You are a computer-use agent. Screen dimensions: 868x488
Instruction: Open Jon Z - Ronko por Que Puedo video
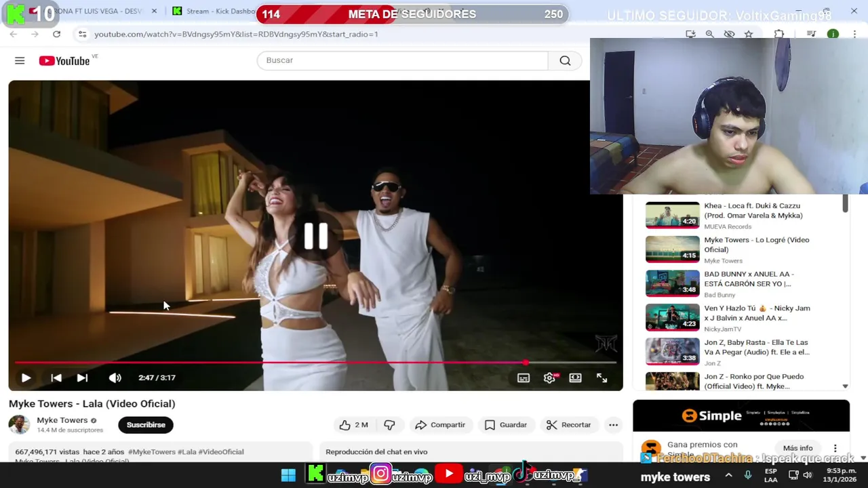click(x=754, y=381)
